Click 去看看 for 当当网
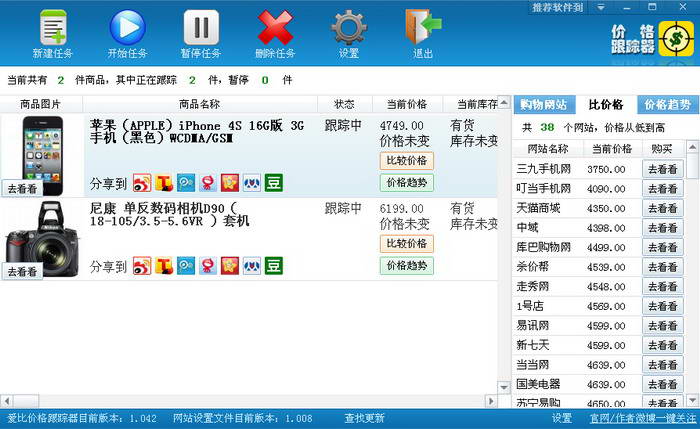Image resolution: width=700 pixels, height=429 pixels. 663,365
